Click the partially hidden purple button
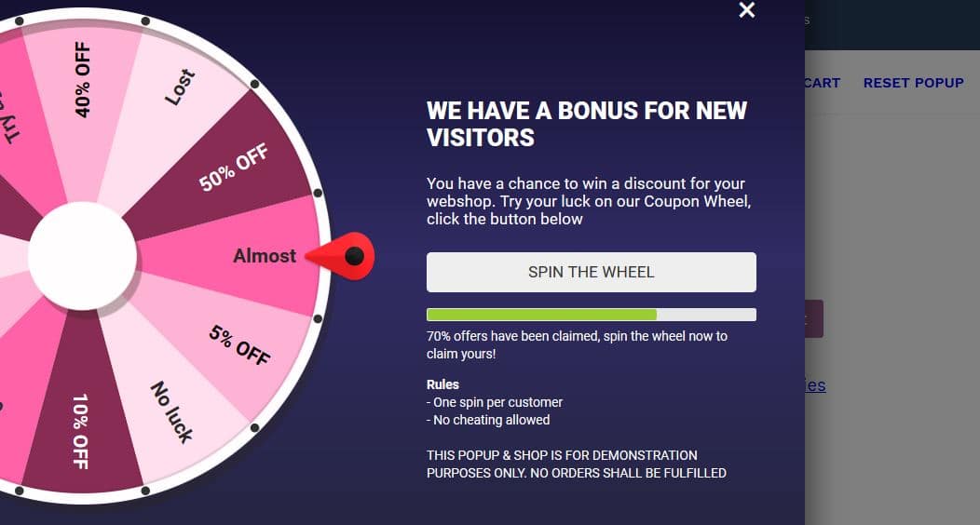 (x=814, y=318)
